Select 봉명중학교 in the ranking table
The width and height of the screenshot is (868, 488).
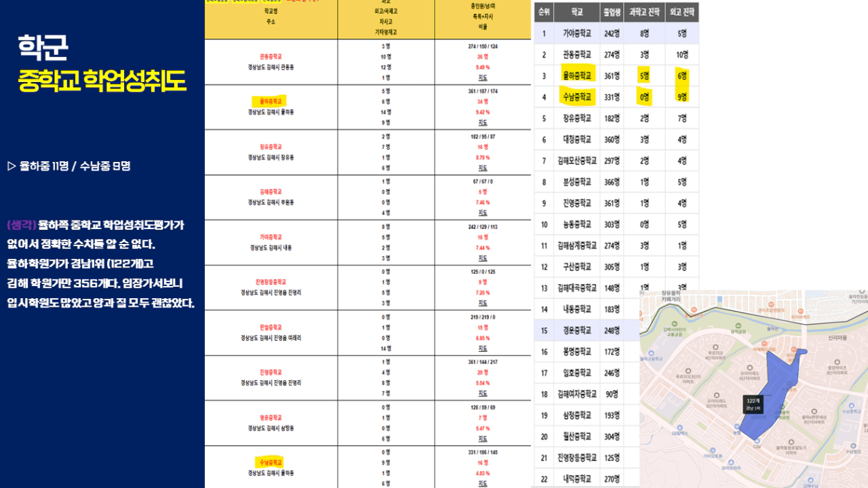coord(577,352)
